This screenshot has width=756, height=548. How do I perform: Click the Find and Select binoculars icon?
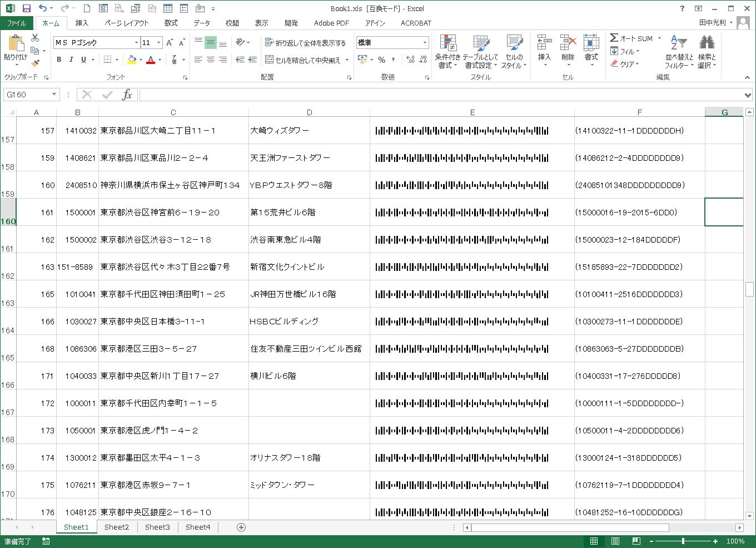pyautogui.click(x=707, y=42)
